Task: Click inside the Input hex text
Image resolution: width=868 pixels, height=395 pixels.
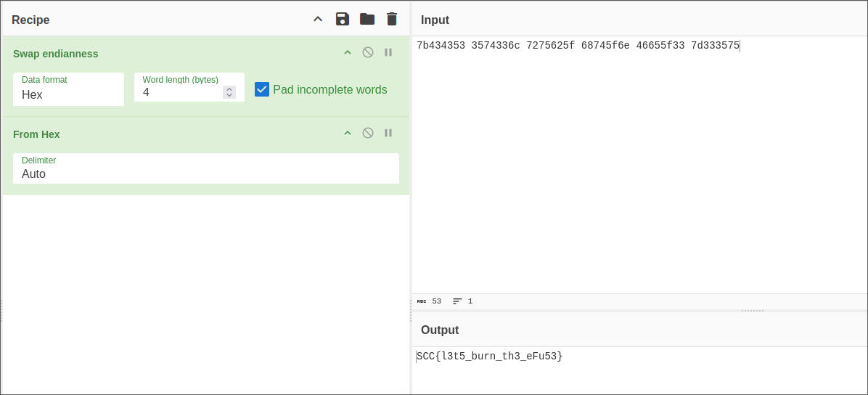Action: click(x=577, y=46)
